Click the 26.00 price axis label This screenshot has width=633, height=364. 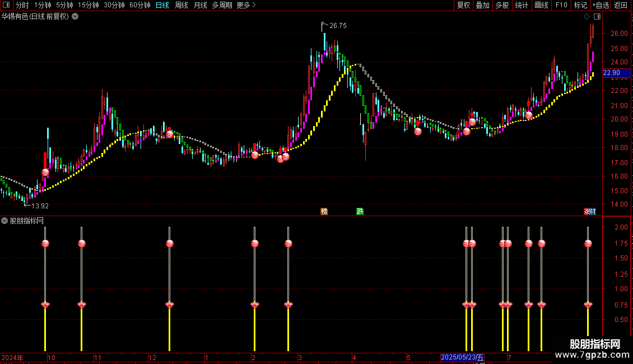[x=619, y=34]
